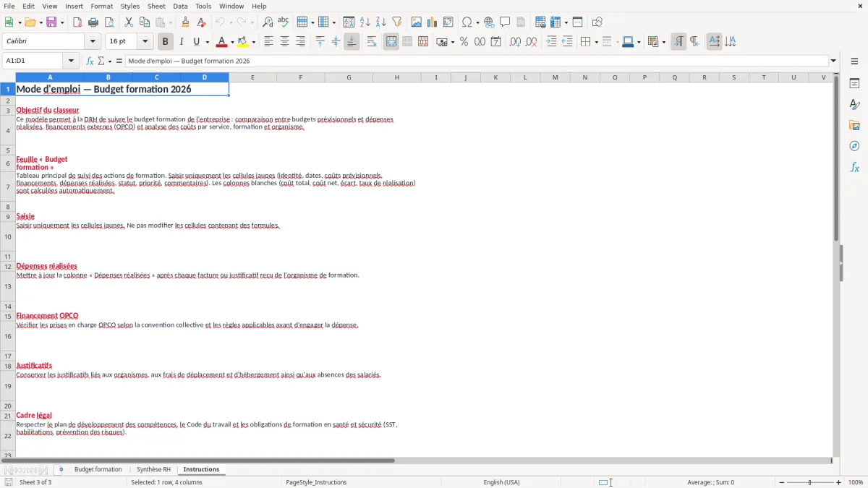This screenshot has height=488, width=868.
Task: Expand Borders dropdown arrow
Action: pyautogui.click(x=596, y=42)
